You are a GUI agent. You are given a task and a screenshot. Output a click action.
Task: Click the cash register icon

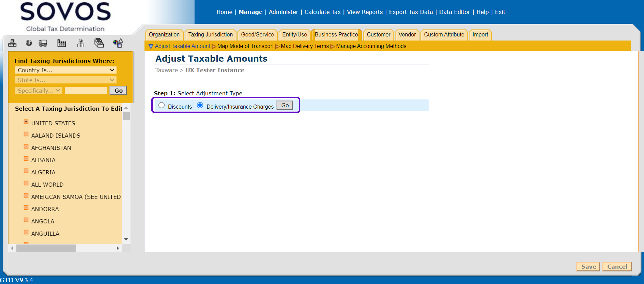[x=99, y=43]
